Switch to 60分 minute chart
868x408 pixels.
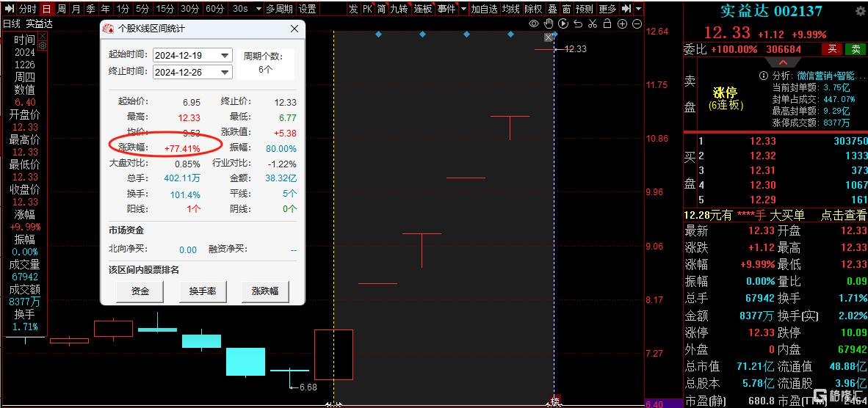pyautogui.click(x=214, y=9)
